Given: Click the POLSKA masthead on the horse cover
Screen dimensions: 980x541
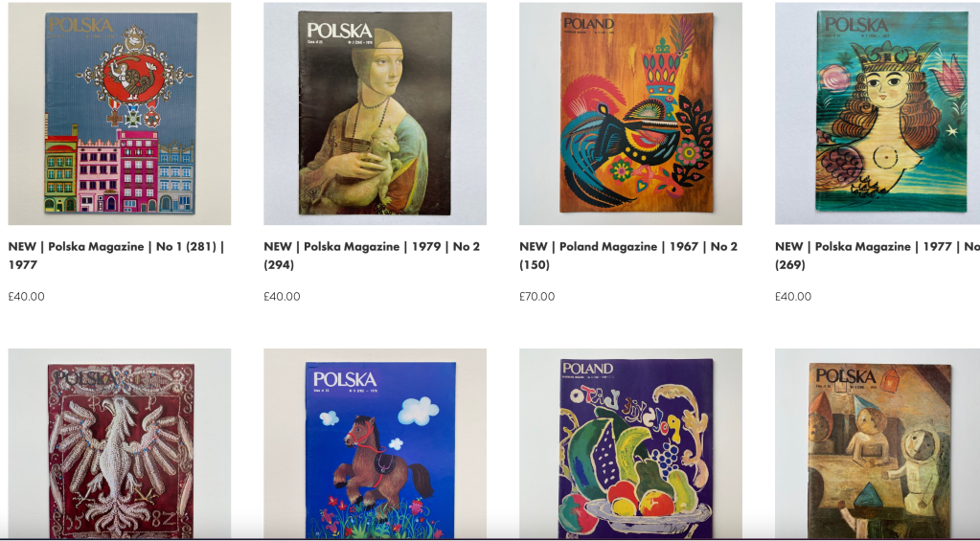Looking at the screenshot, I should point(345,379).
